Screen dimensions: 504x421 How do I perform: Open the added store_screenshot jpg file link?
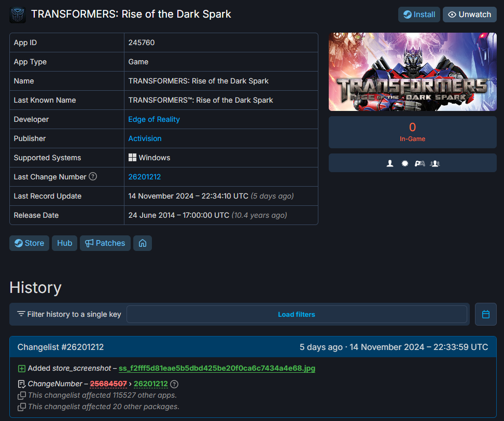(217, 368)
